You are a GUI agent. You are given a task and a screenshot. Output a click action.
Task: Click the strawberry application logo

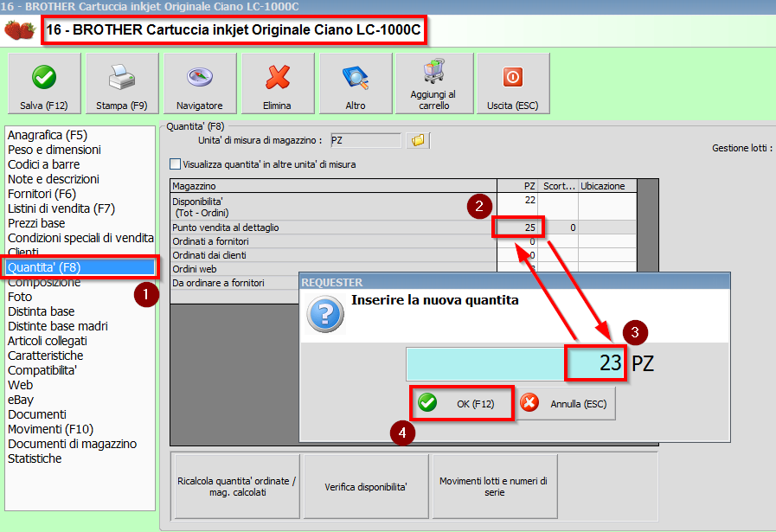click(20, 30)
